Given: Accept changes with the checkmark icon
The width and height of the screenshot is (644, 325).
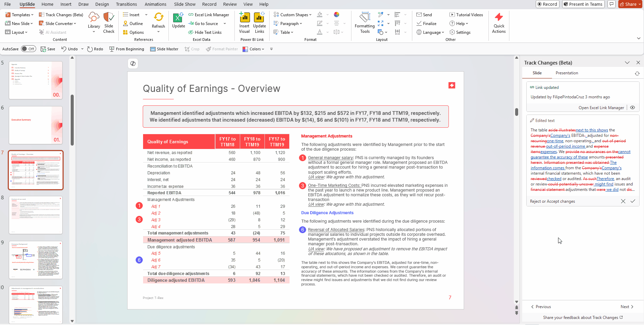Looking at the screenshot, I should [x=633, y=201].
